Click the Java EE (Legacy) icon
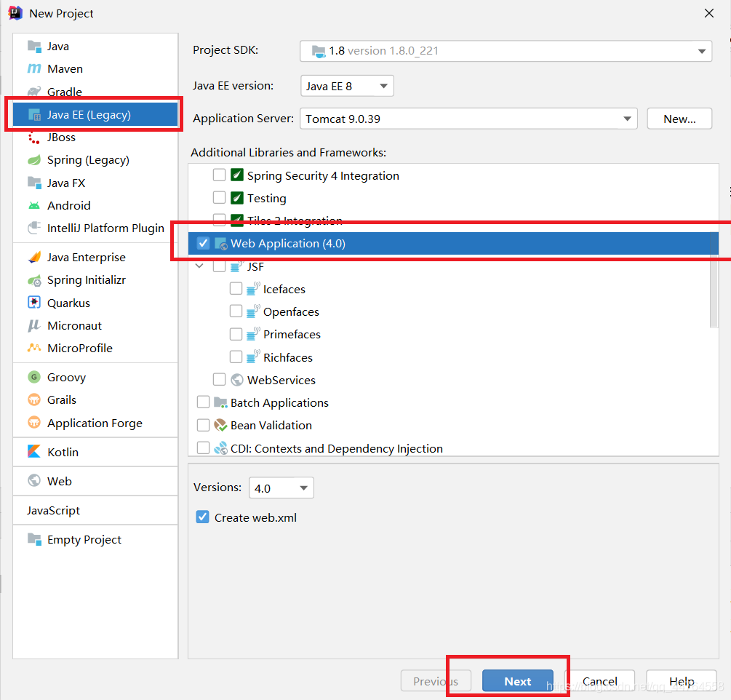 pyautogui.click(x=34, y=115)
